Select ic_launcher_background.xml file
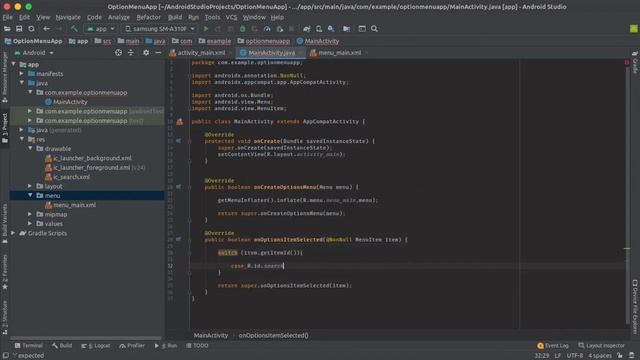640x360 pixels. point(93,158)
